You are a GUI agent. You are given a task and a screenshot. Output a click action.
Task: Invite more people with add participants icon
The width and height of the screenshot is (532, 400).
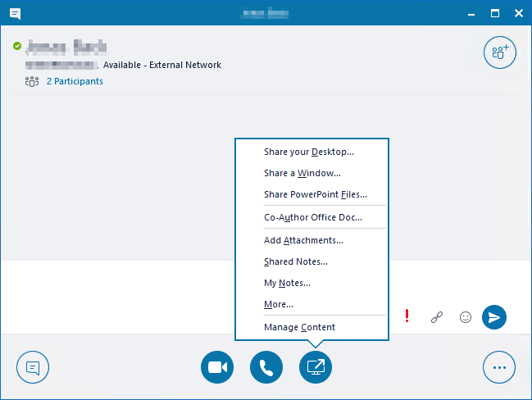[499, 52]
